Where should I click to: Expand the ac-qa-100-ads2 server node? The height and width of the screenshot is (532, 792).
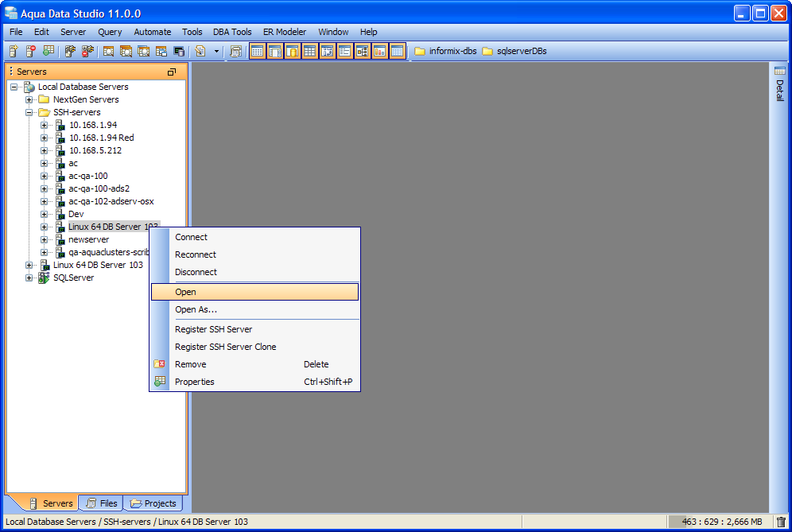[44, 189]
